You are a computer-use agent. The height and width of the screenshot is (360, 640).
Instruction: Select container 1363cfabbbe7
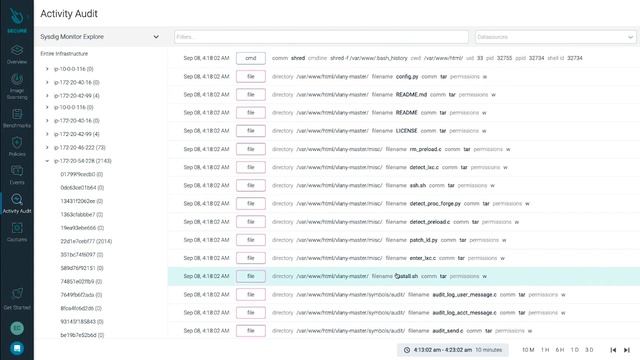82,214
